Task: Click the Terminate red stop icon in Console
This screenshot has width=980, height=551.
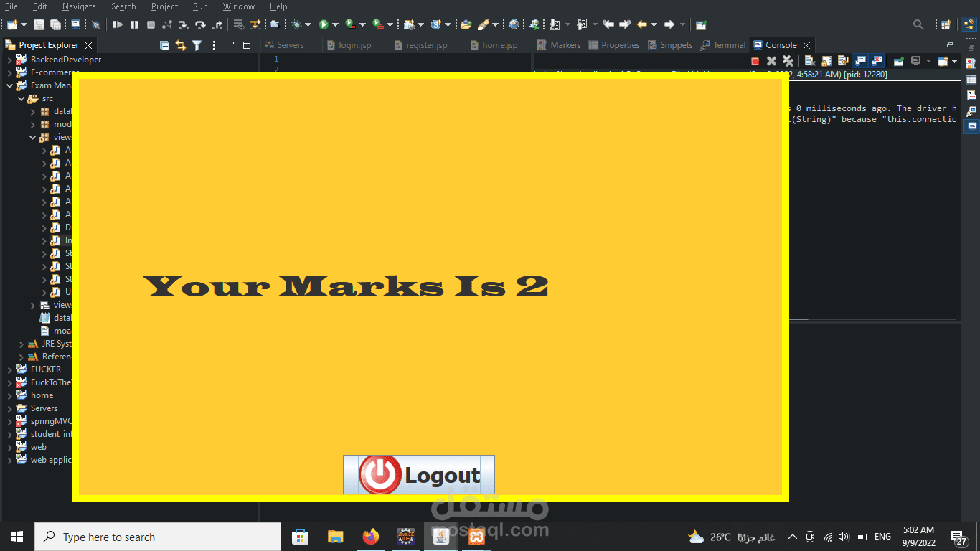Action: click(755, 62)
